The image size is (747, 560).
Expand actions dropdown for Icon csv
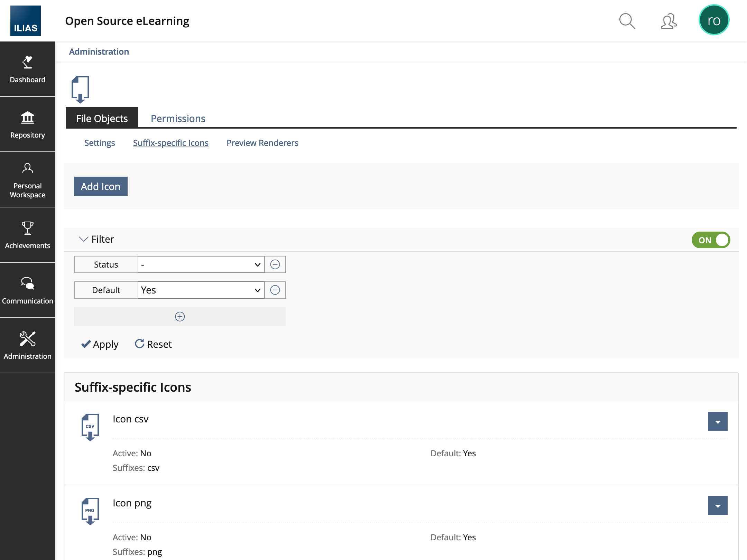point(718,421)
